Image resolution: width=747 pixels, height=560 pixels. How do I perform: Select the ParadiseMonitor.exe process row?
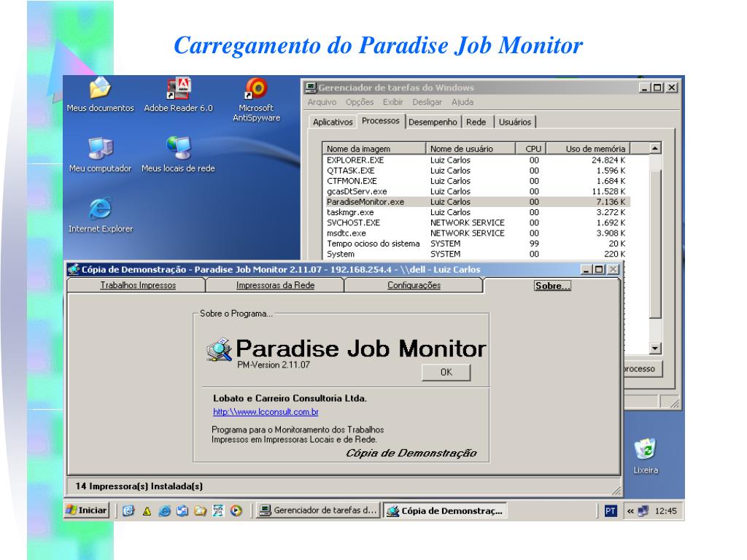476,202
